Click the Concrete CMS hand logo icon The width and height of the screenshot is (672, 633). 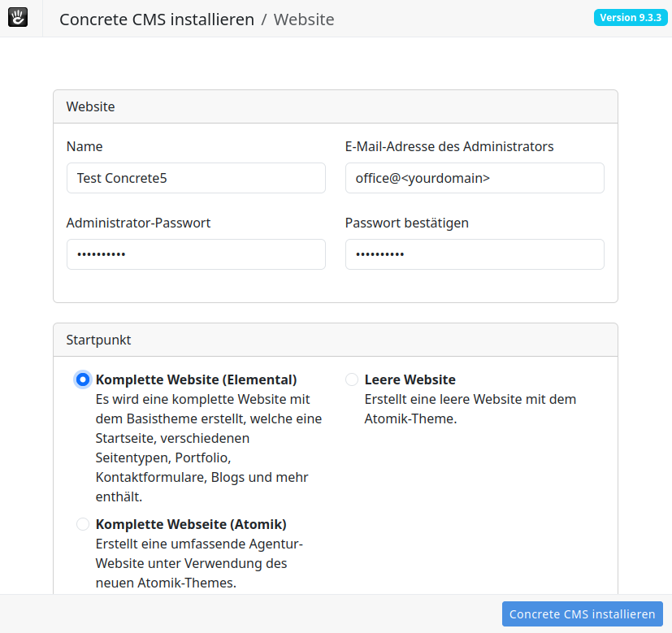tap(18, 18)
